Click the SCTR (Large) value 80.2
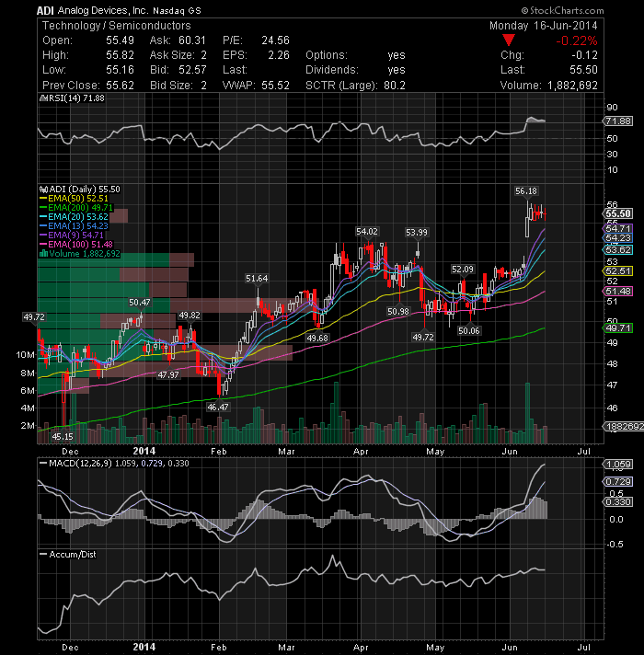 click(x=395, y=86)
